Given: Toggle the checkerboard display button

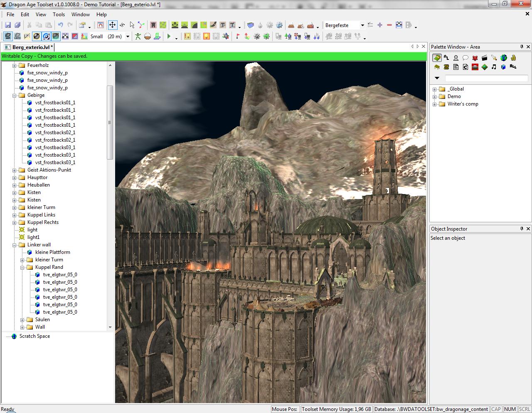Looking at the screenshot, I should pyautogui.click(x=65, y=37).
